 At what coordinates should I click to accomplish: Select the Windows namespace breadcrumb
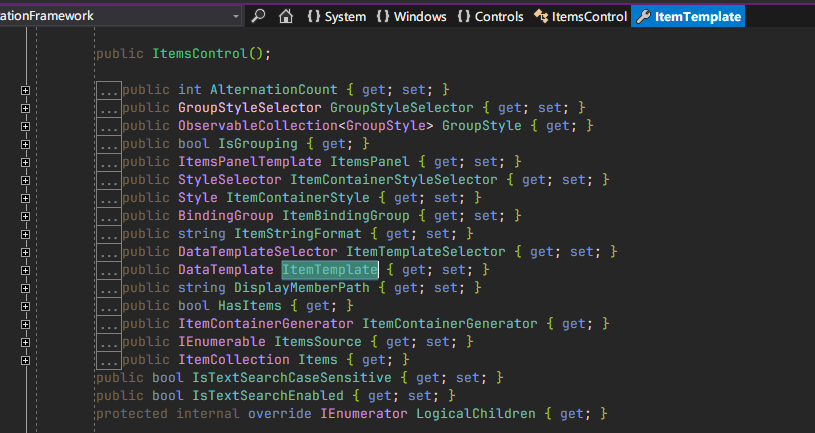[411, 17]
